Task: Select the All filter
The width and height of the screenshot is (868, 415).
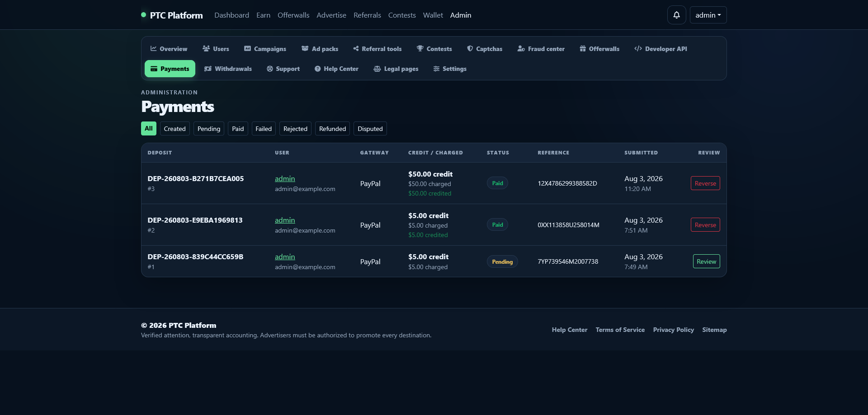Action: 149,128
